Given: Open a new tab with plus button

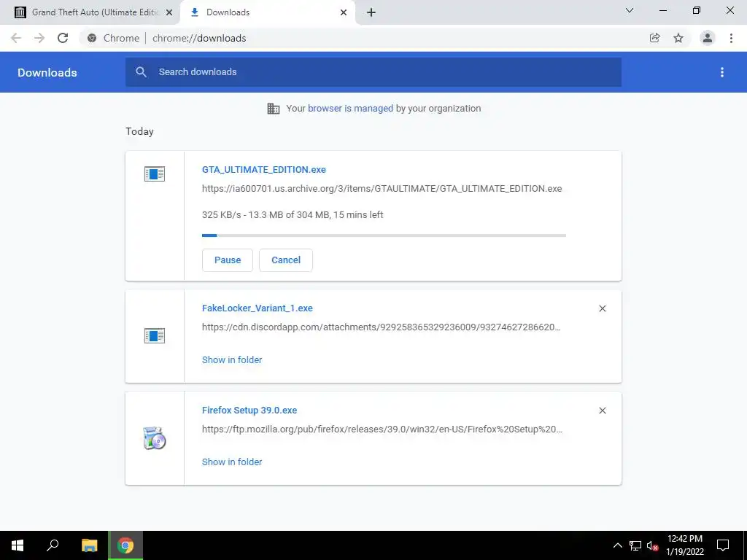Looking at the screenshot, I should [x=371, y=12].
